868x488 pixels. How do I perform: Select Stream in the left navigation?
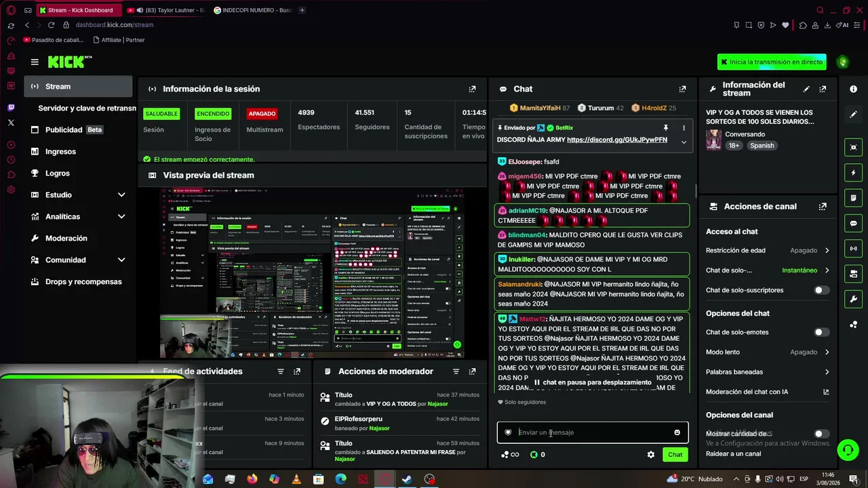78,86
